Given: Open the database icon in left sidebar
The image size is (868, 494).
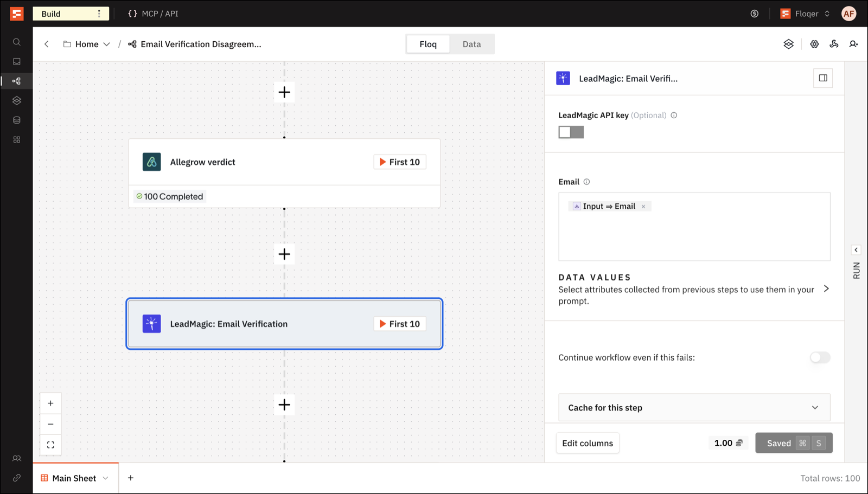Looking at the screenshot, I should coord(17,120).
